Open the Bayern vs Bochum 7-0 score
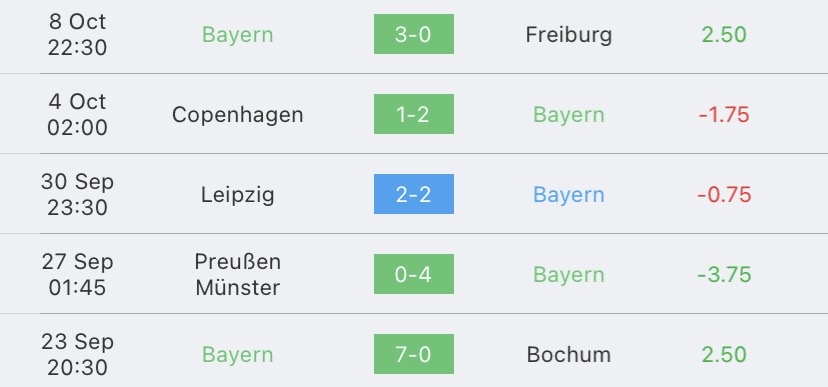 click(413, 354)
